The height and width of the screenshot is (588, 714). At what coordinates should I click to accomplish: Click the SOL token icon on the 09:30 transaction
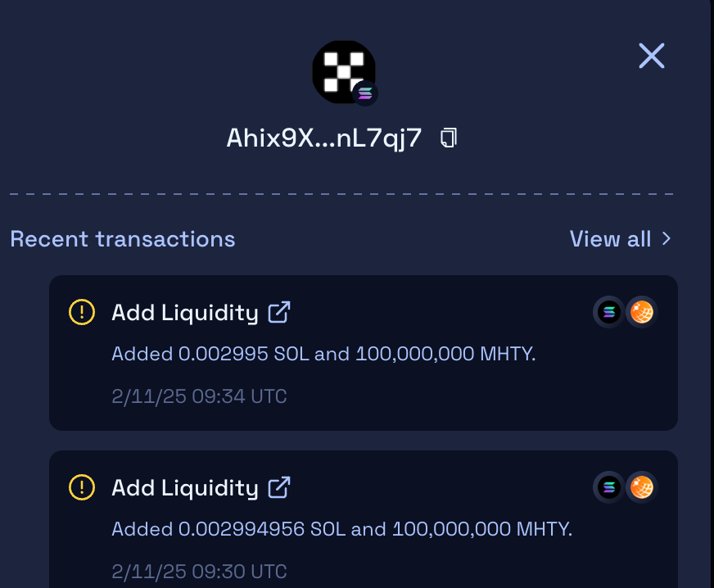click(x=608, y=487)
